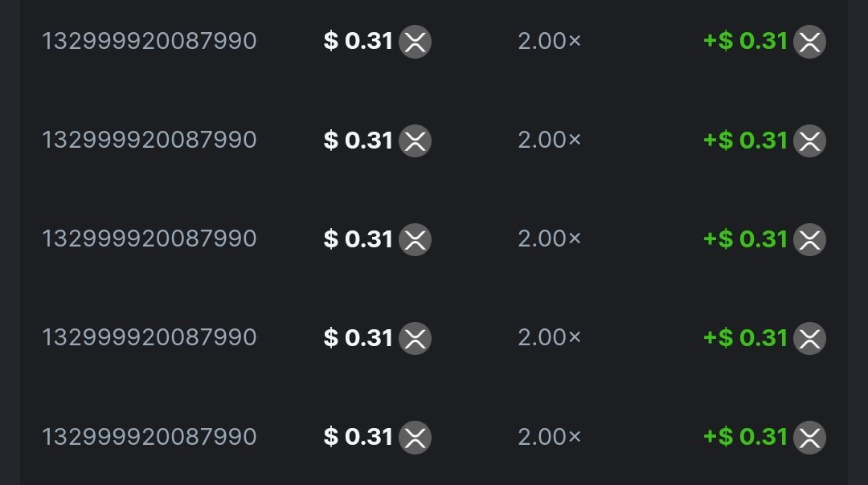Open bet ID 132999920087990 in the first row
This screenshot has width=868, height=485.
[149, 41]
